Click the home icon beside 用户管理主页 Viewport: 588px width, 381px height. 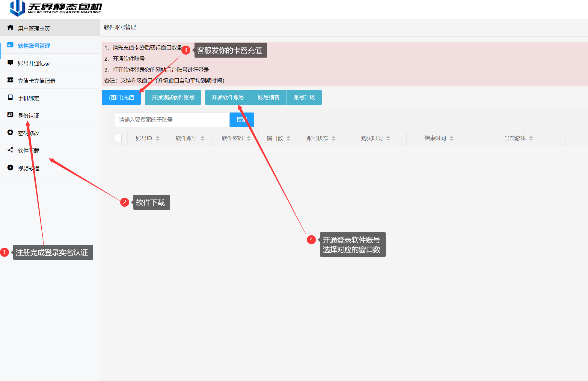point(10,28)
